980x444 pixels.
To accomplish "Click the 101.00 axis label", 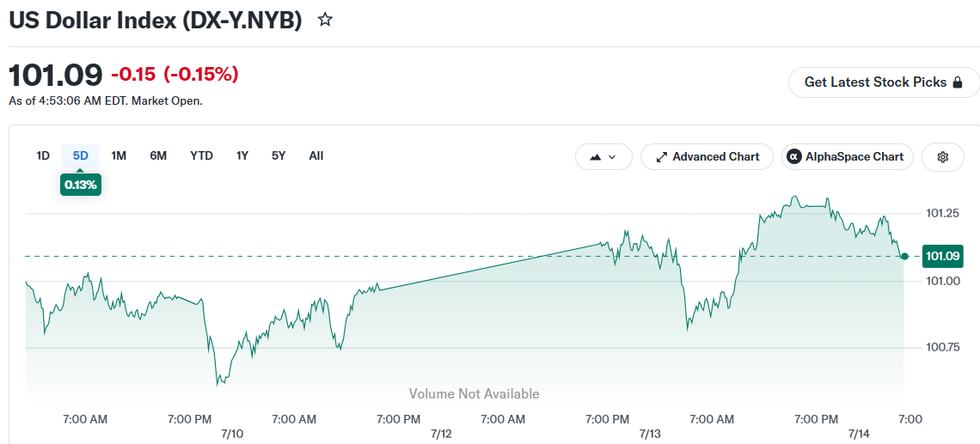I will click(942, 281).
